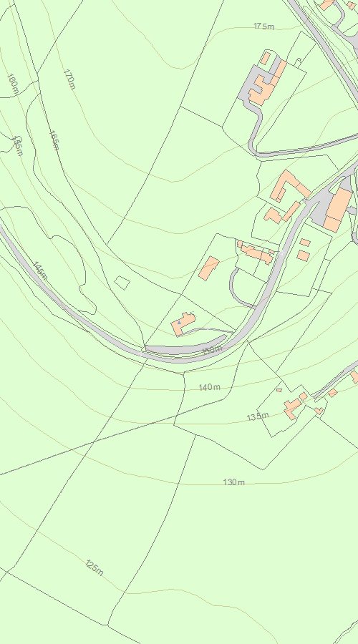Click the 165m contour label
The height and width of the screenshot is (644, 358).
54,140
